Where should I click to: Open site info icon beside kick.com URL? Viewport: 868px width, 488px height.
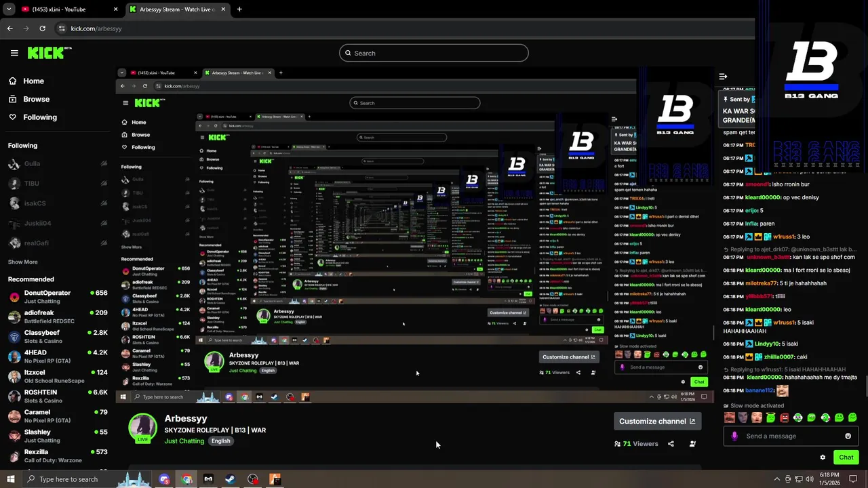[x=62, y=28]
